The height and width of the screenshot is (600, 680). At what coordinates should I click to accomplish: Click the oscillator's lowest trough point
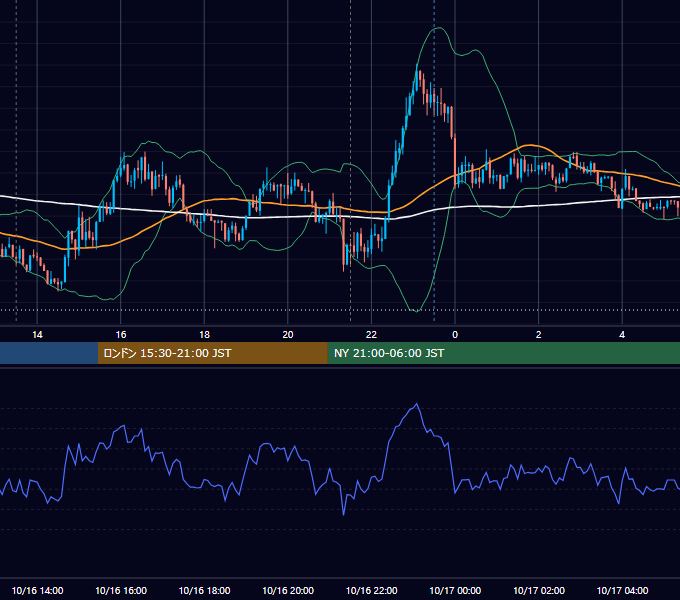pos(343,515)
